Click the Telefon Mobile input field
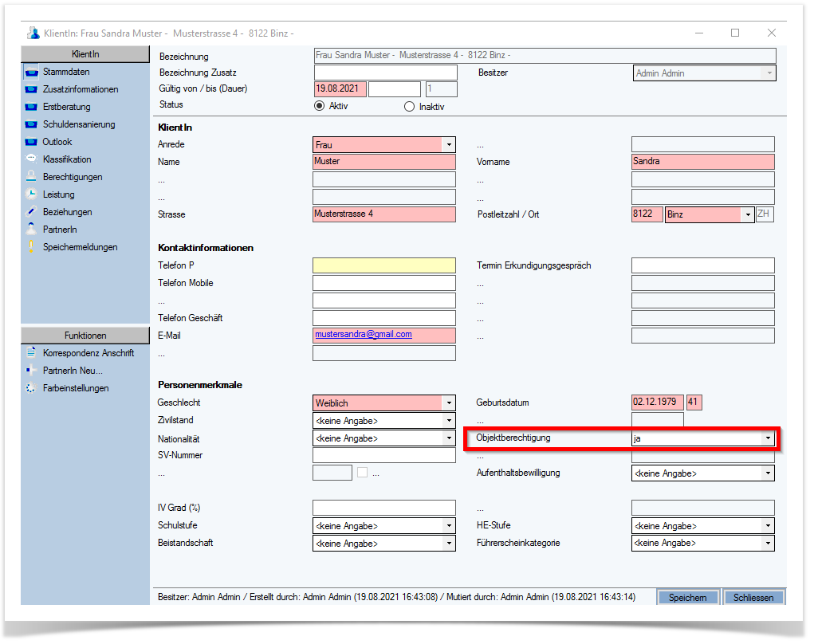The image size is (814, 644). pos(384,283)
